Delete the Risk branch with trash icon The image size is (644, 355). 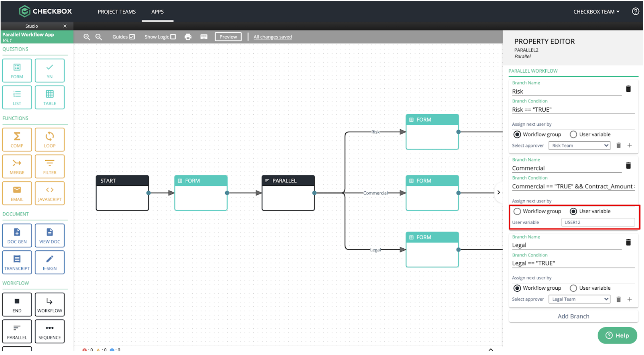pos(628,89)
